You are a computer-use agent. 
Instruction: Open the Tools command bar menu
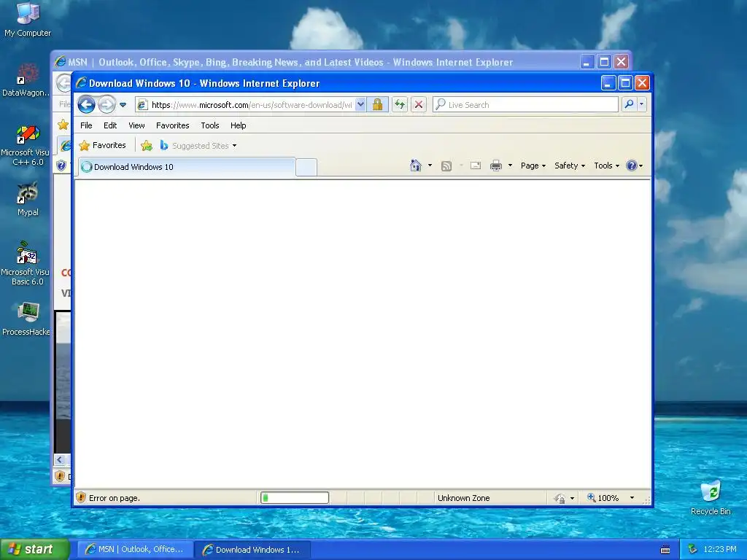pos(606,166)
